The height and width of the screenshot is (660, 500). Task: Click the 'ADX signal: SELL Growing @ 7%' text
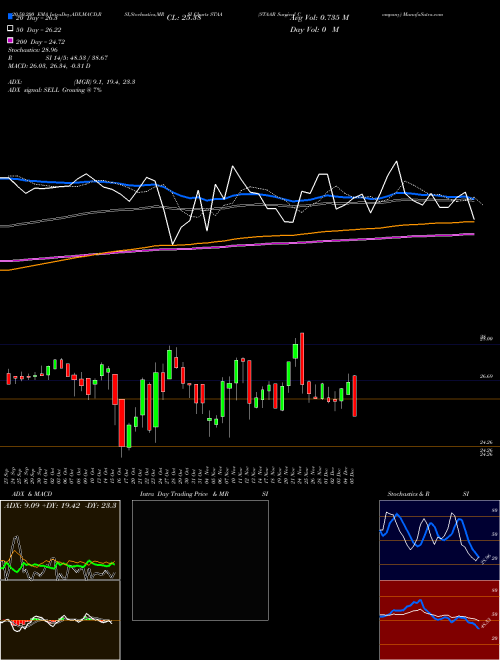click(x=55, y=90)
